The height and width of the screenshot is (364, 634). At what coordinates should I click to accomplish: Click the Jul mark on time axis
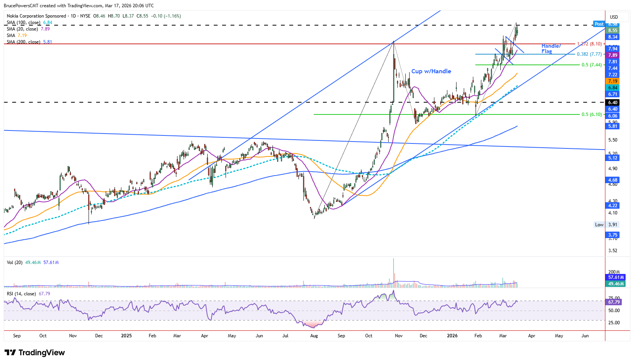[285, 336]
